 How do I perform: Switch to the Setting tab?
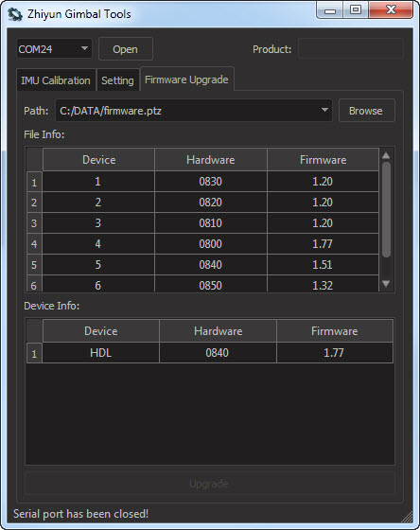coord(117,80)
